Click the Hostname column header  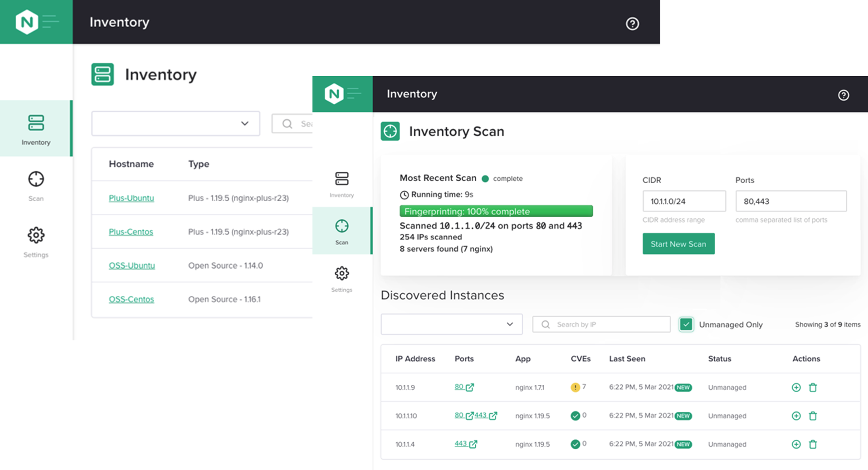pyautogui.click(x=131, y=164)
